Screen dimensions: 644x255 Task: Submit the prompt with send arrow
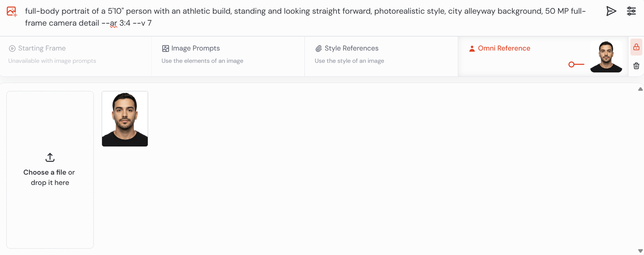click(611, 11)
